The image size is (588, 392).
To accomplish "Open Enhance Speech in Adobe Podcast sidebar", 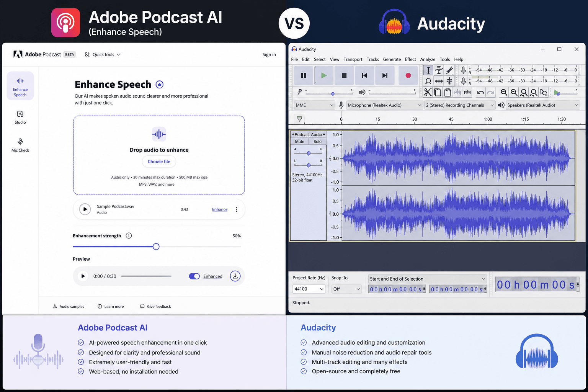I will coord(20,86).
